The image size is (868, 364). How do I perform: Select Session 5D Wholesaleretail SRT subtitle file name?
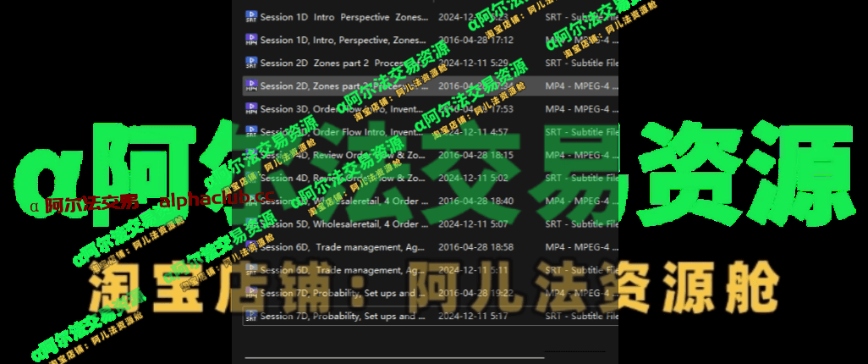[338, 224]
